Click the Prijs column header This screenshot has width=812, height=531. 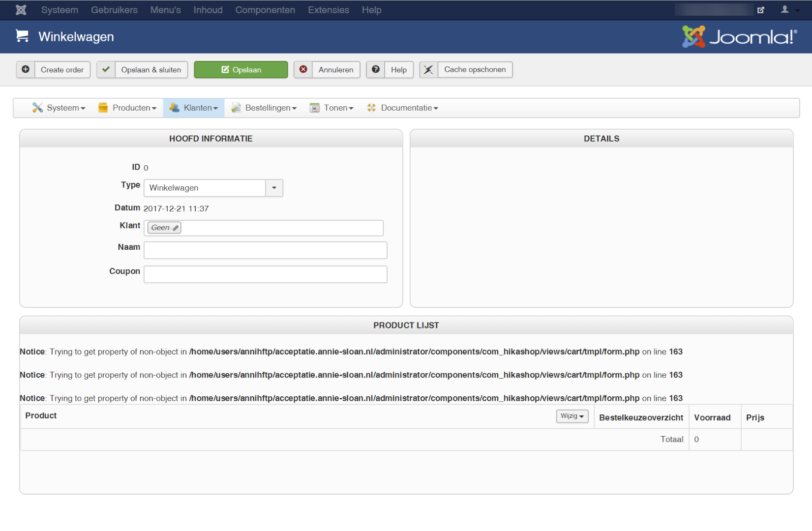(755, 417)
